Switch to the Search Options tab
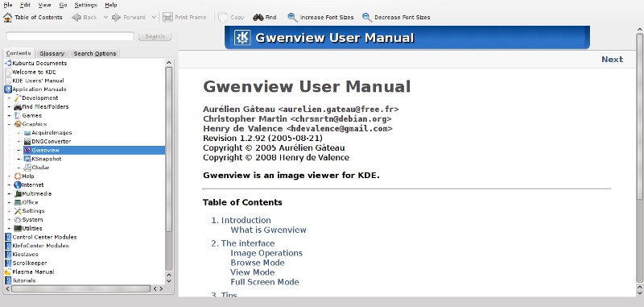This screenshot has width=644, height=307. point(95,53)
